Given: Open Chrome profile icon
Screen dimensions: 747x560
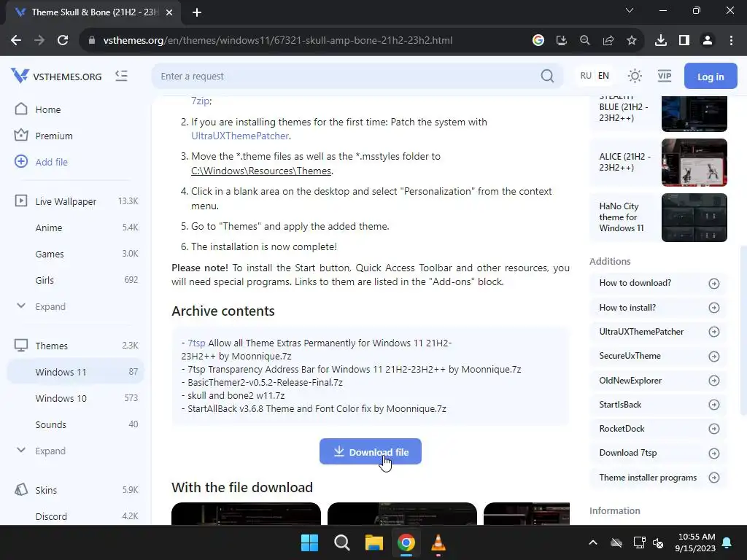Looking at the screenshot, I should pyautogui.click(x=708, y=41).
